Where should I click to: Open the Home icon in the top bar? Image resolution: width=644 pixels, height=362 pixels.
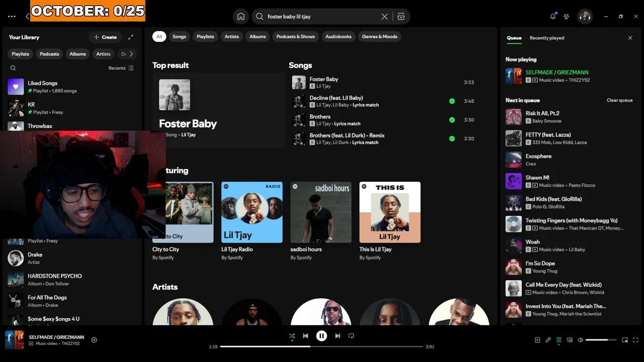click(x=241, y=17)
